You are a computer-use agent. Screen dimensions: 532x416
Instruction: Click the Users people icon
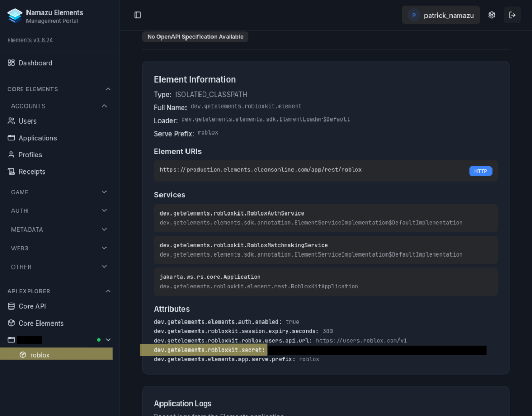pyautogui.click(x=11, y=121)
